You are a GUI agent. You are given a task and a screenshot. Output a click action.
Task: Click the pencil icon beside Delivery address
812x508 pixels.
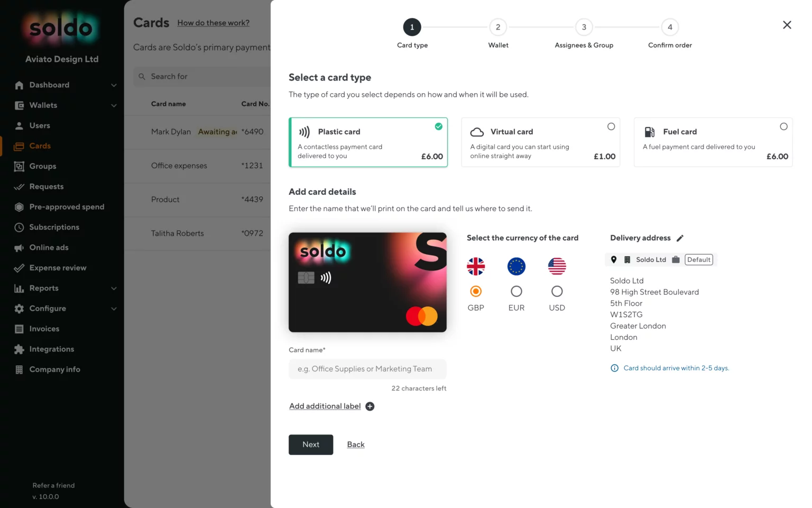(680, 238)
